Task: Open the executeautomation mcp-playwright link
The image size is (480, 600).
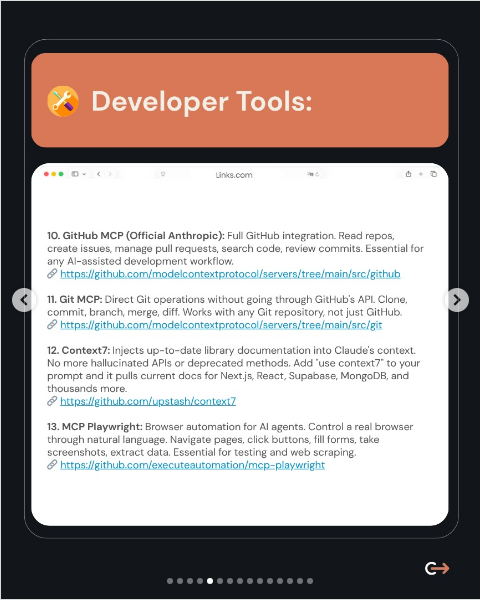Action: [x=193, y=465]
